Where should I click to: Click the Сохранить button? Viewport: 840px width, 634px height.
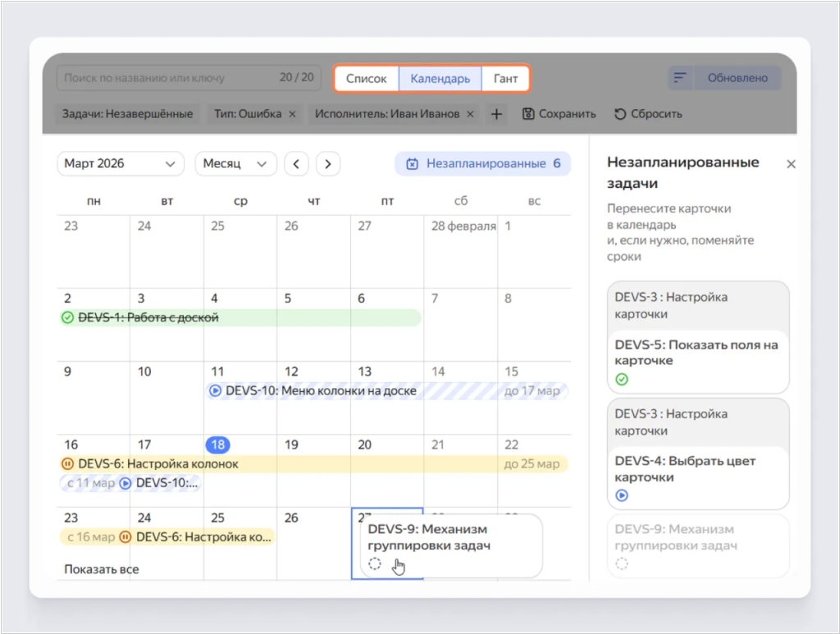[x=559, y=114]
